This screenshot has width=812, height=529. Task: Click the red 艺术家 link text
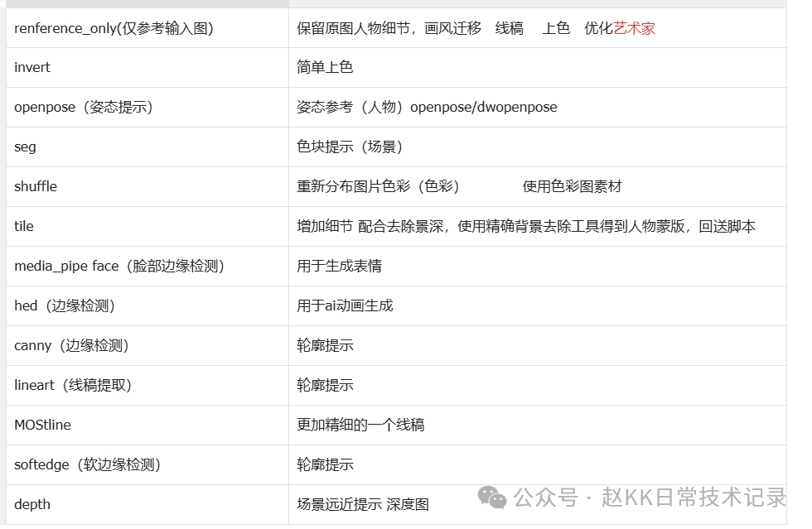635,28
